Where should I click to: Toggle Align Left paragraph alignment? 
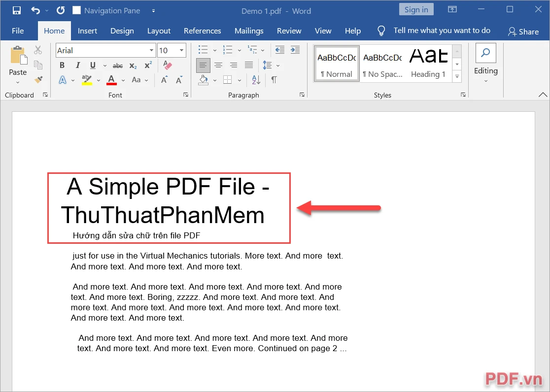coord(203,65)
